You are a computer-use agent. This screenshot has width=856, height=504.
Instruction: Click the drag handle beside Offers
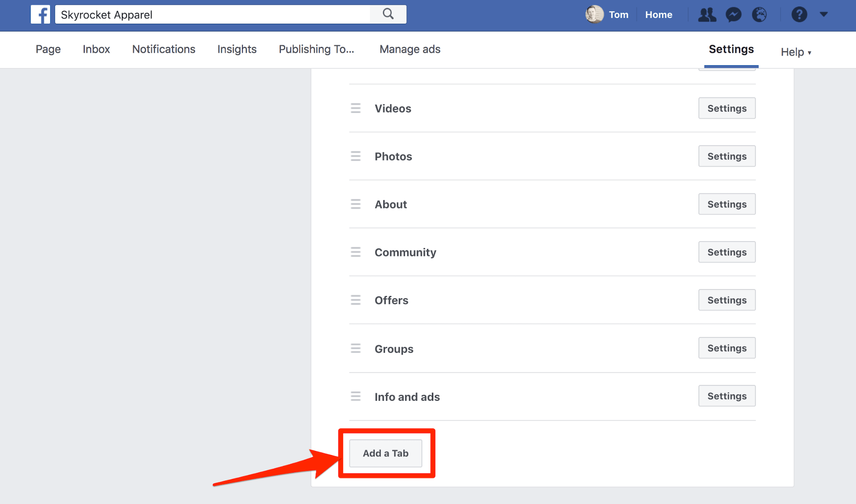[x=356, y=299]
